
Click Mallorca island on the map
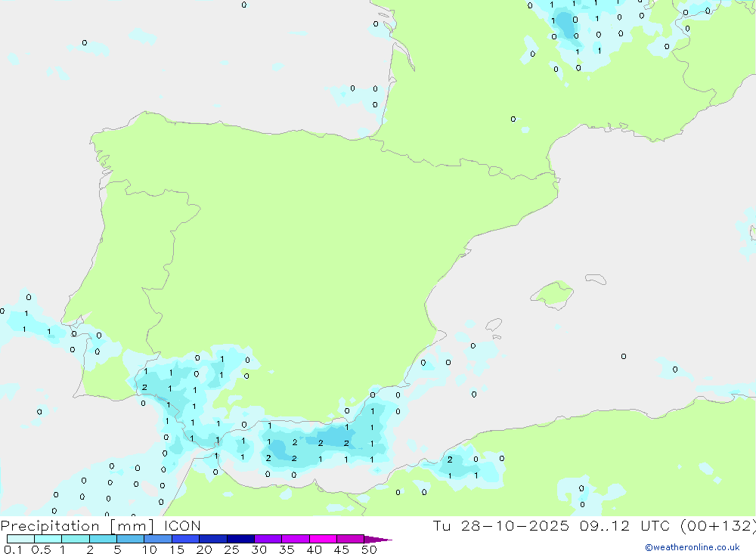click(553, 294)
